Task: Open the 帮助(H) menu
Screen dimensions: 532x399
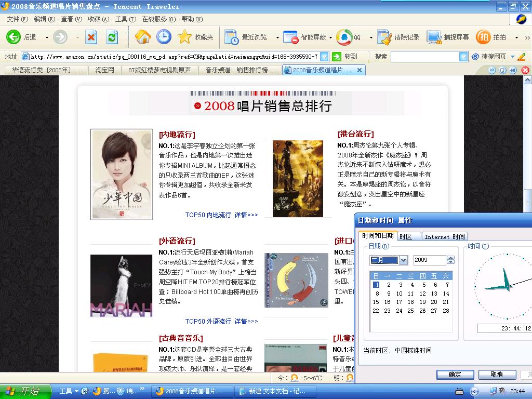Action: [192, 19]
